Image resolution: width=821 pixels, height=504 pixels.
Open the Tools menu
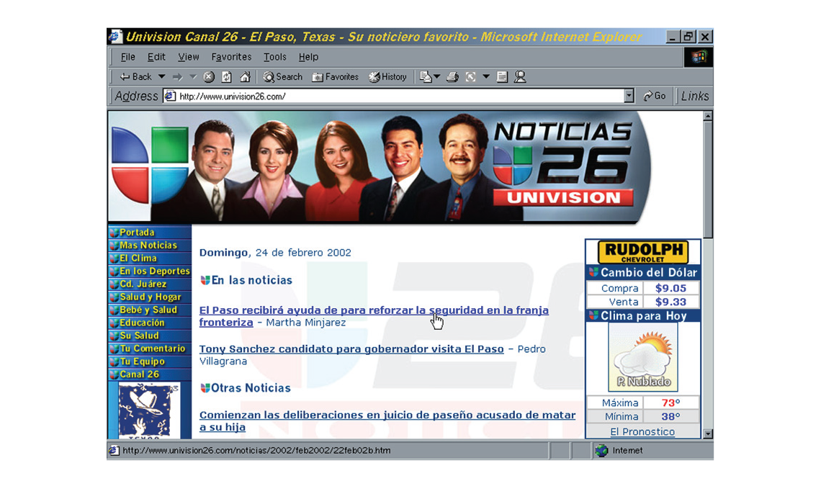274,57
